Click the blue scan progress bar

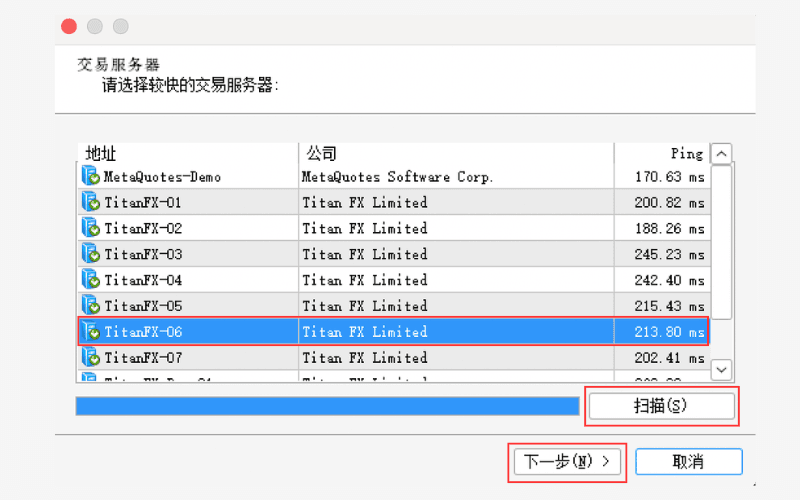(328, 406)
